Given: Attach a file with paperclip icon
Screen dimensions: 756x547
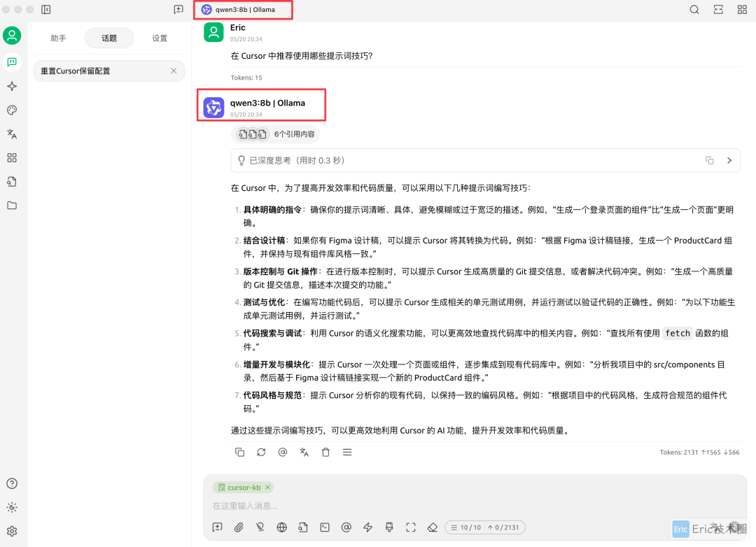Looking at the screenshot, I should 239,527.
